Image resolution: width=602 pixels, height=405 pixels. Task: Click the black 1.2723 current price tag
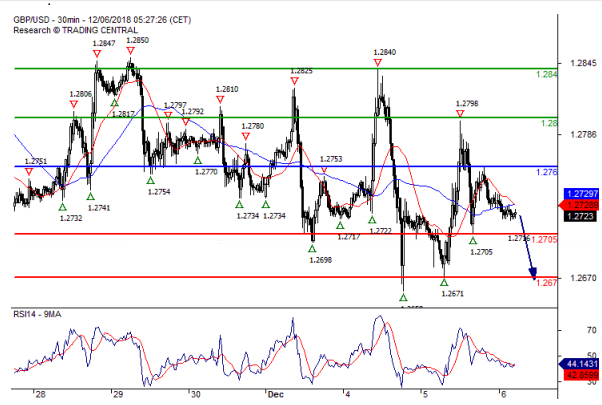pyautogui.click(x=581, y=215)
